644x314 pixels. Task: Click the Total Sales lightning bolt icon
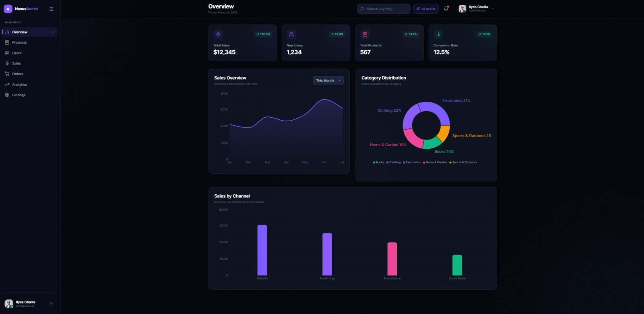(218, 34)
